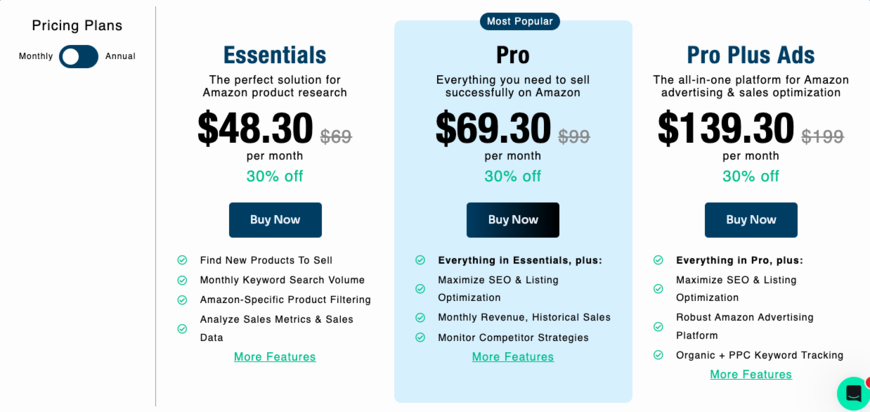Image resolution: width=870 pixels, height=412 pixels.
Task: Click Buy Now for Pro plan
Action: (513, 220)
